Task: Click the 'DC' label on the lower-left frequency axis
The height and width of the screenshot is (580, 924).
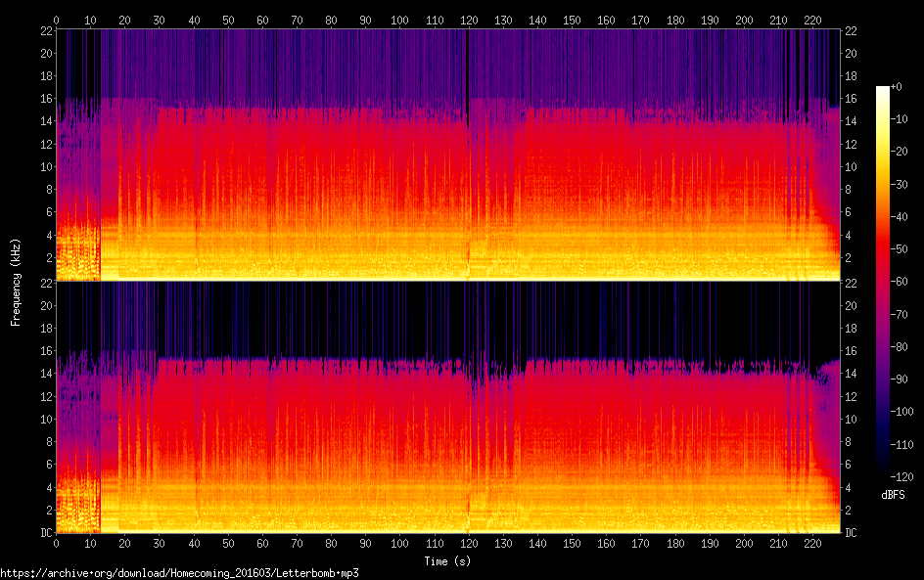Action: click(x=44, y=533)
